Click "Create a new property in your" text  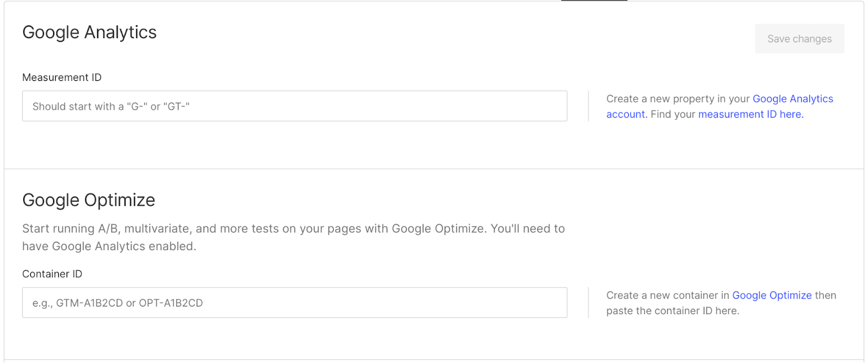(678, 99)
